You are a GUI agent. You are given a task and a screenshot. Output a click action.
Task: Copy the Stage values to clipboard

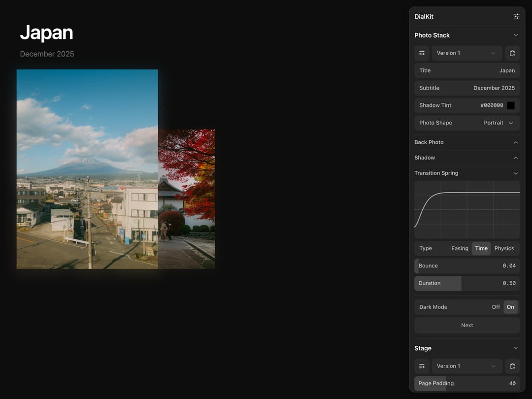click(512, 366)
